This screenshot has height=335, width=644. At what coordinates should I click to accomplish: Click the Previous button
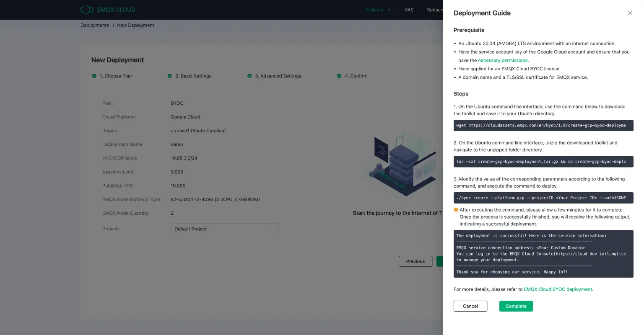click(x=415, y=261)
